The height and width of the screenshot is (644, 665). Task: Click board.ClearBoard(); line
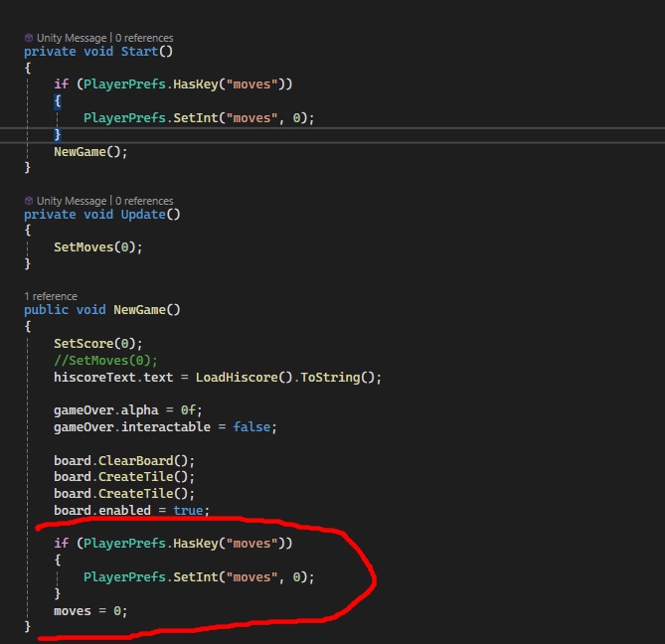tap(124, 460)
